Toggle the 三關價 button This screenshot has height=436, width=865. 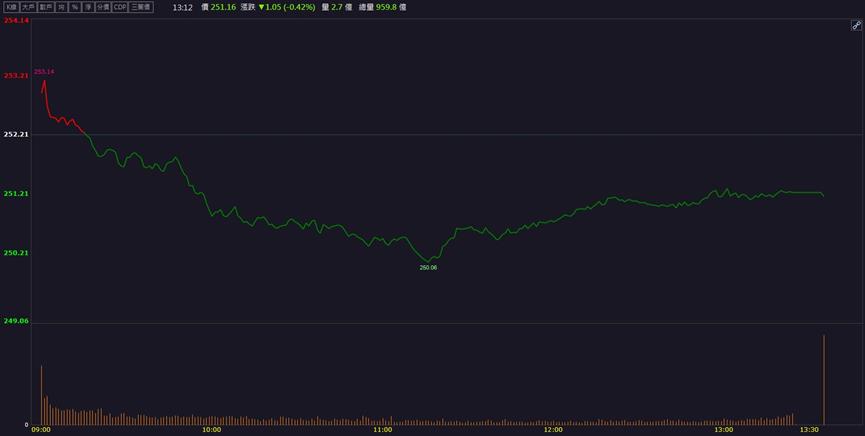point(141,7)
